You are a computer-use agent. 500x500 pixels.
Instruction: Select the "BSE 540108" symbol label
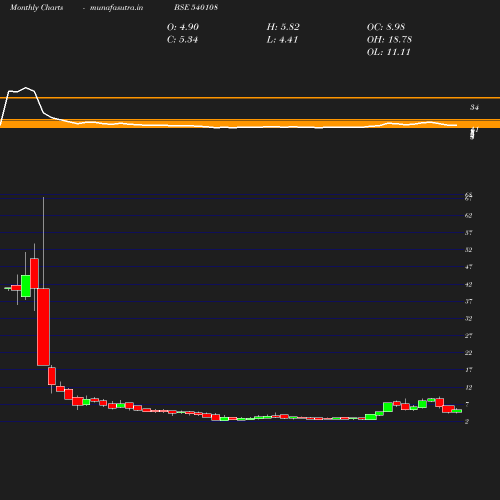[196, 7]
